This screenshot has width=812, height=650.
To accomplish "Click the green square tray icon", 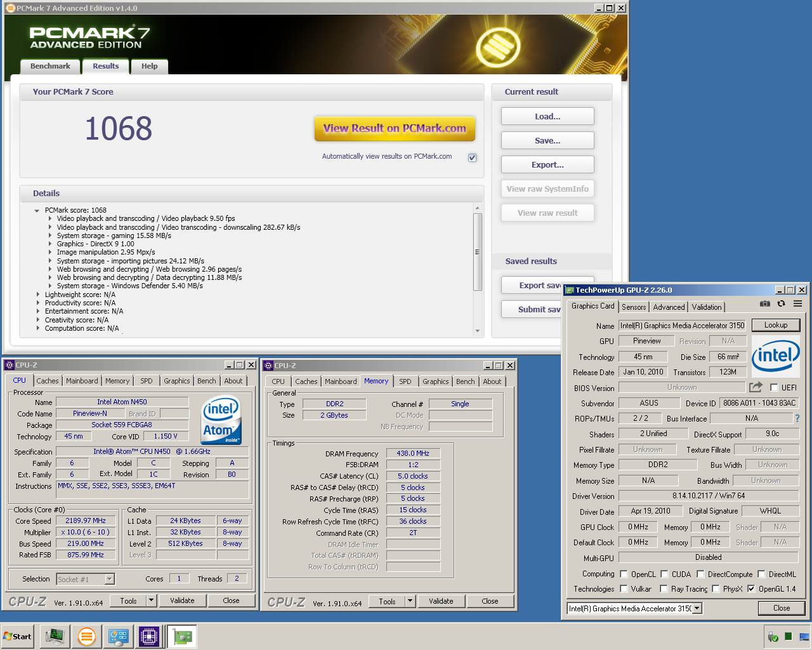I will pos(789,637).
